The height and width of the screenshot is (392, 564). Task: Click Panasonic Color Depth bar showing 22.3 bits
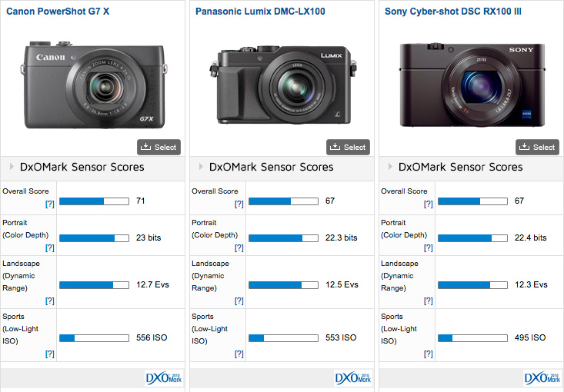(283, 238)
